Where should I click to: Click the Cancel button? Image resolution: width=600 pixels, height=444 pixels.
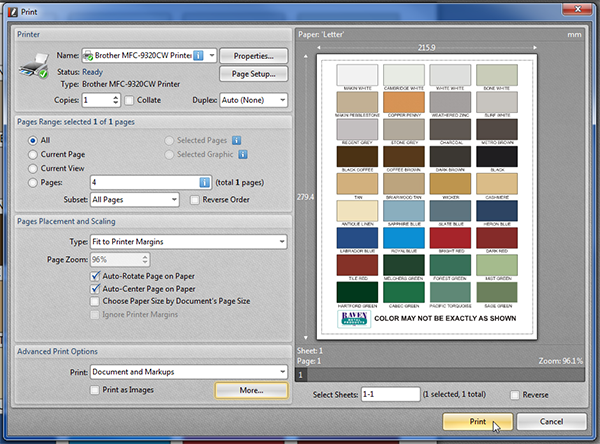[x=551, y=421]
